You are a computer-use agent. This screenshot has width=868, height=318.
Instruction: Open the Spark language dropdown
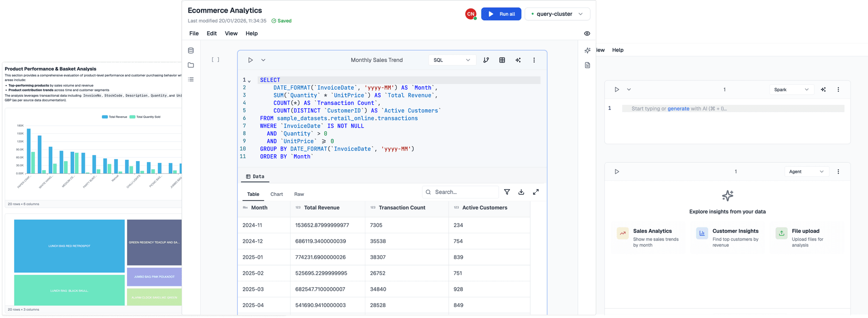coord(792,90)
